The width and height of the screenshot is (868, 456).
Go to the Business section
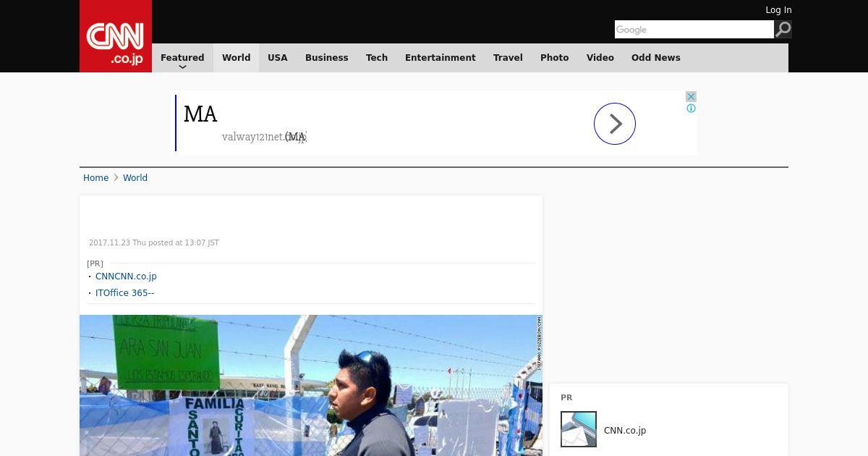click(327, 58)
